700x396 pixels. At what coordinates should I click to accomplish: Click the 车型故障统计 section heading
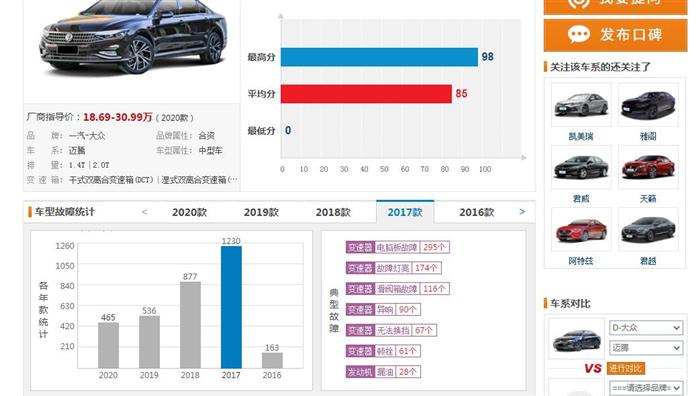pyautogui.click(x=65, y=212)
